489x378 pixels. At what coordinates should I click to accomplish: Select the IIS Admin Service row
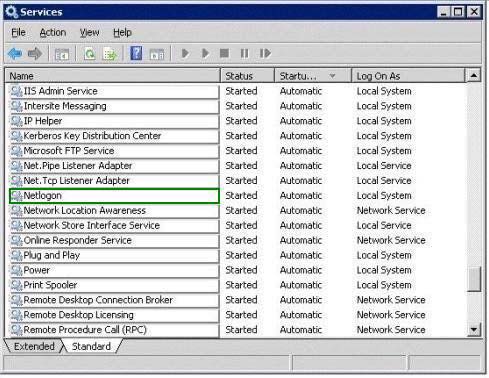point(114,91)
